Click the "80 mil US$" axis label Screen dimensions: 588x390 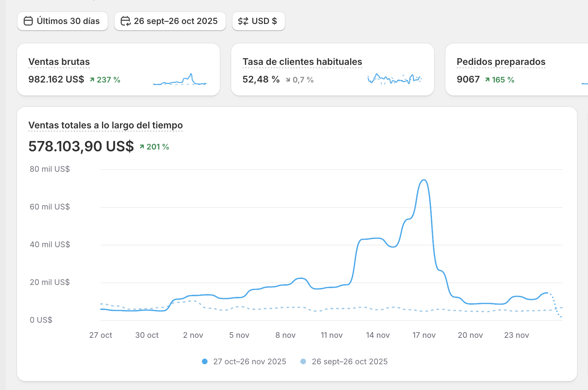click(x=50, y=169)
